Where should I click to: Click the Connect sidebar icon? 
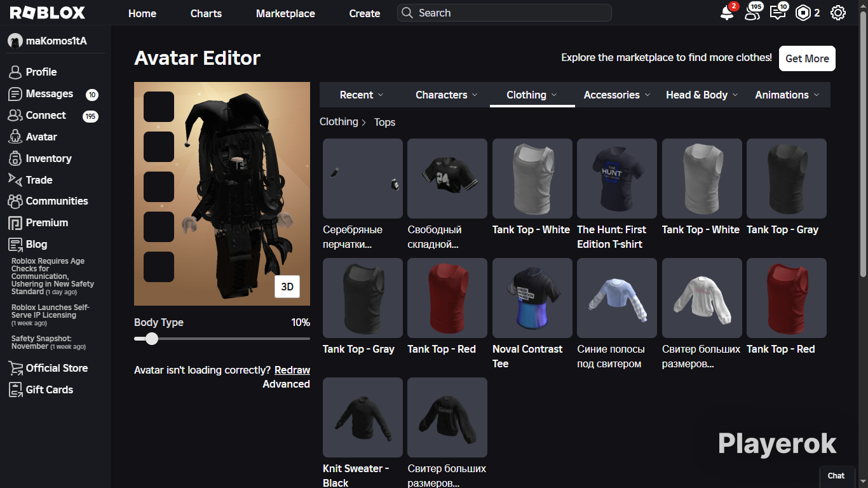coord(15,116)
